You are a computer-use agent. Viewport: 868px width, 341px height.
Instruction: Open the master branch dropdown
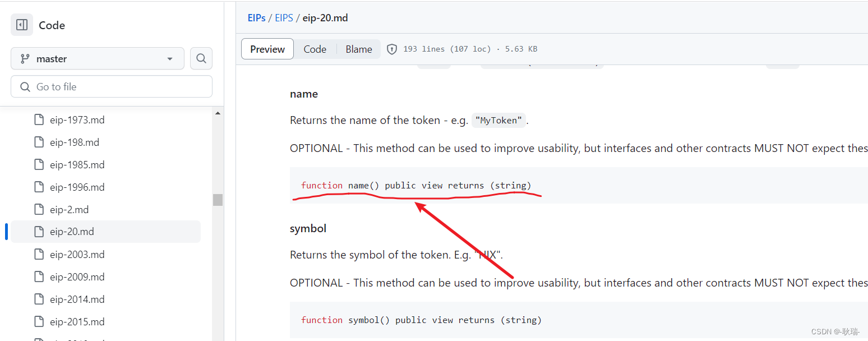click(x=97, y=58)
